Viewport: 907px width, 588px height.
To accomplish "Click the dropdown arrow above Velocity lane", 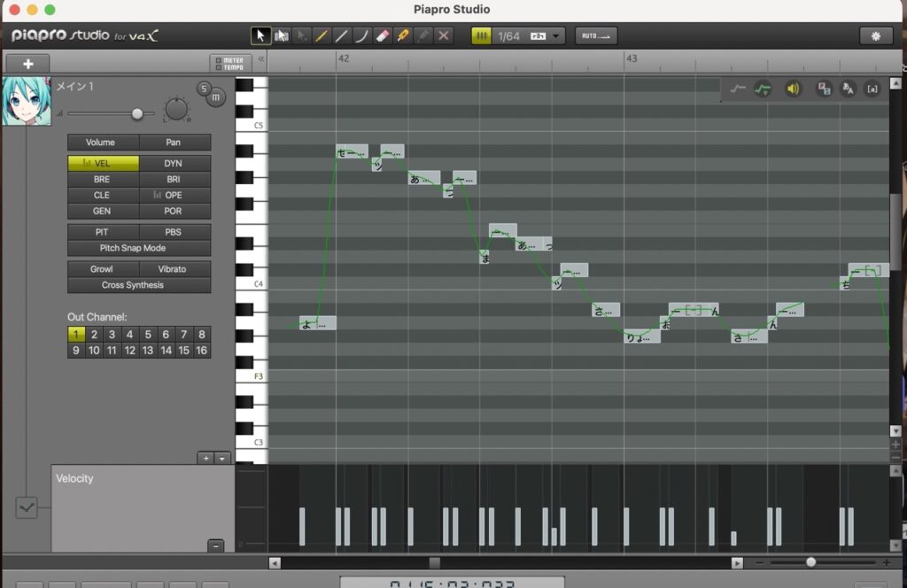I will 222,458.
